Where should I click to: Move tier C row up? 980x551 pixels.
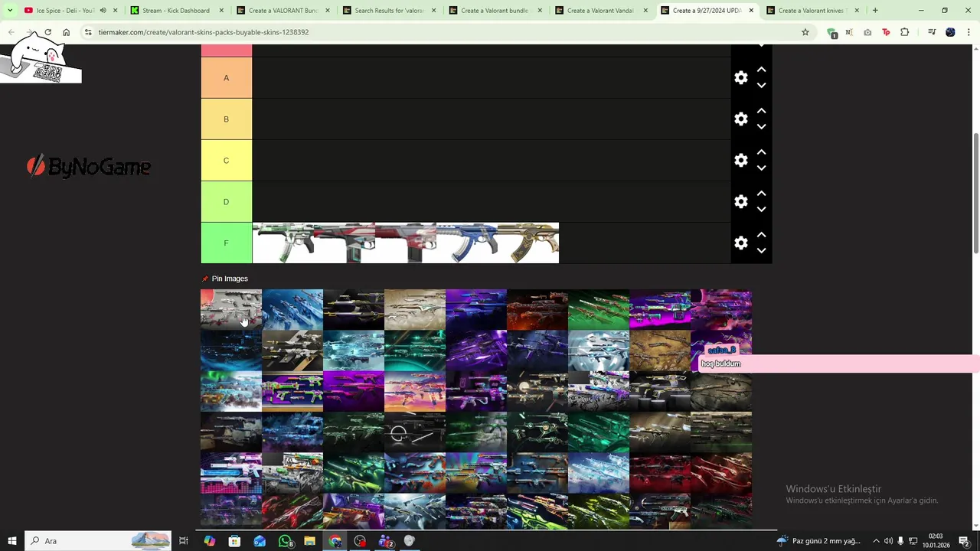point(761,152)
